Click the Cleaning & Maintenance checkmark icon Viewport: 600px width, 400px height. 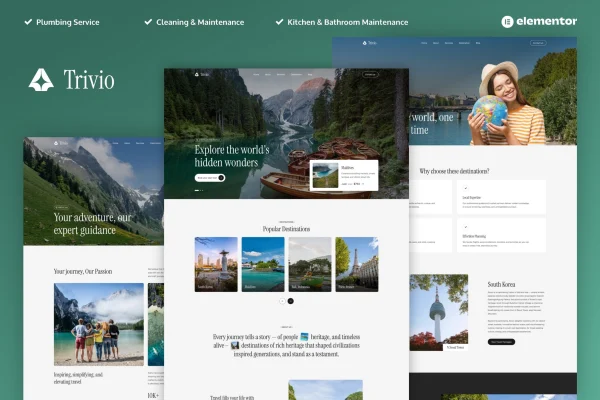pos(148,22)
